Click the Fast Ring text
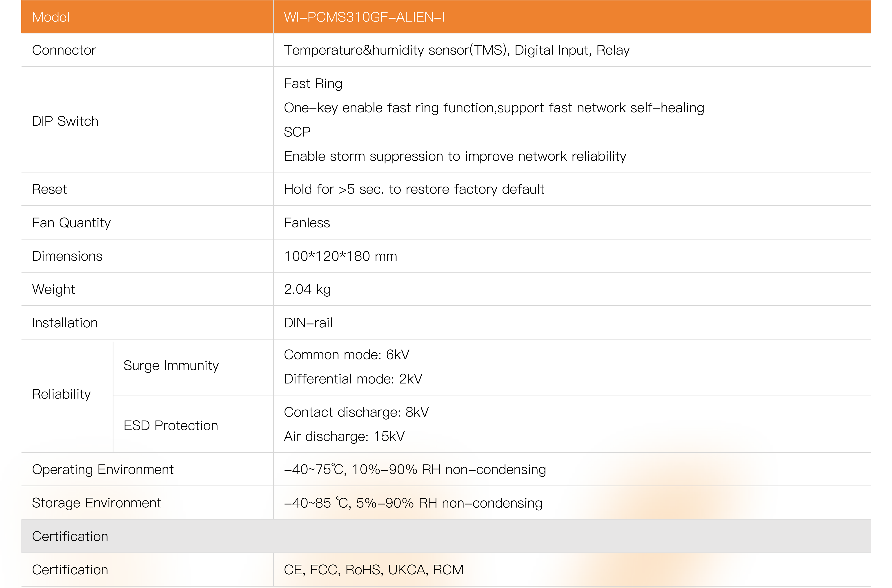 coord(313,83)
